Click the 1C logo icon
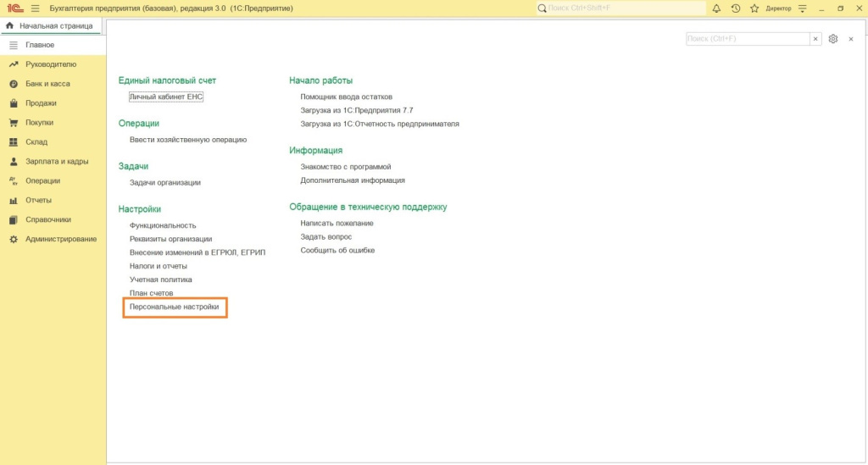Image resolution: width=868 pixels, height=465 pixels. click(x=14, y=8)
